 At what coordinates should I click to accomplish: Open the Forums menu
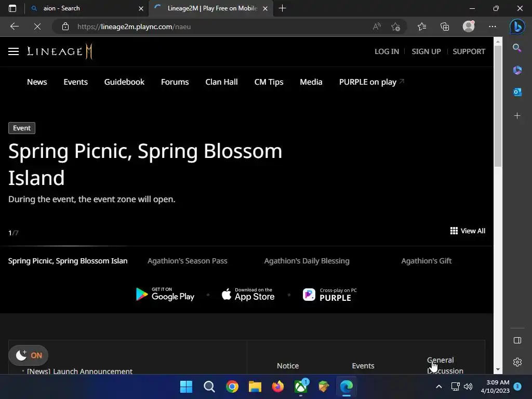coord(175,82)
